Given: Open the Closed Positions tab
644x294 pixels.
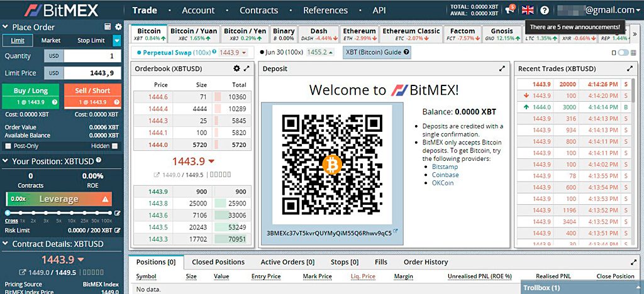Looking at the screenshot, I should (x=218, y=262).
